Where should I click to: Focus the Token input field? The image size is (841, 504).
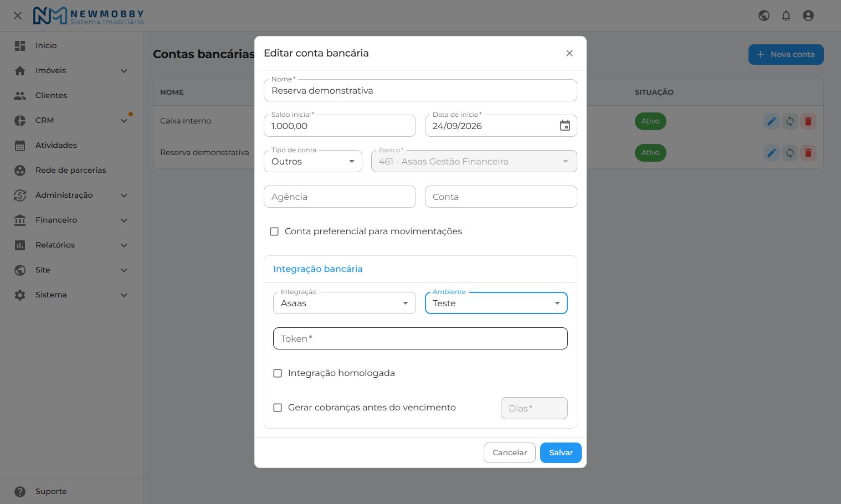click(420, 338)
